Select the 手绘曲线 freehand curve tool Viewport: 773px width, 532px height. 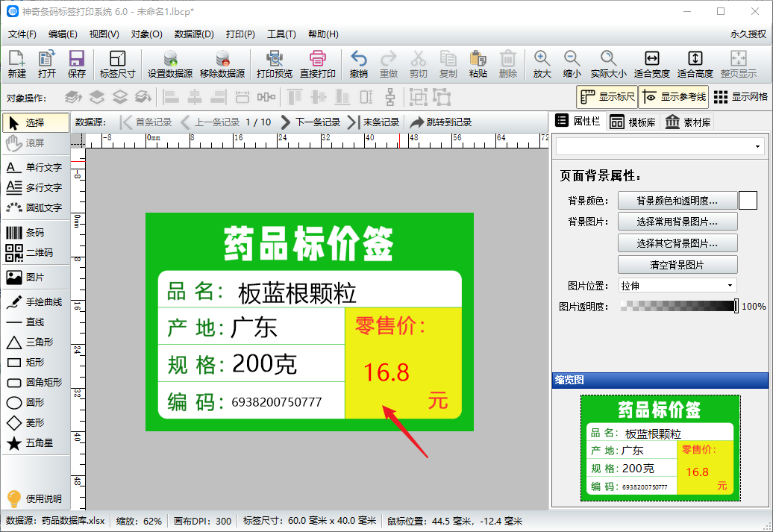(x=34, y=301)
